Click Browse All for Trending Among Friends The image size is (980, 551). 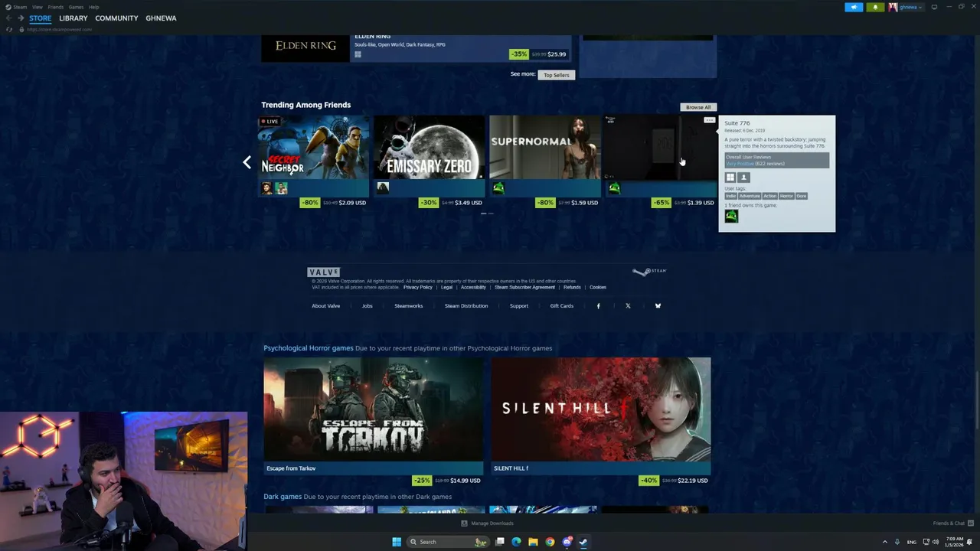click(x=698, y=107)
